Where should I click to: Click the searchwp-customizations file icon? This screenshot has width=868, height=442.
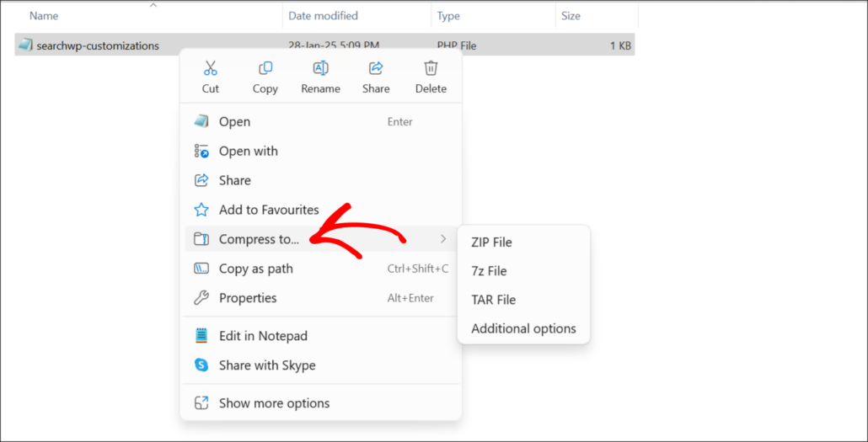point(25,45)
